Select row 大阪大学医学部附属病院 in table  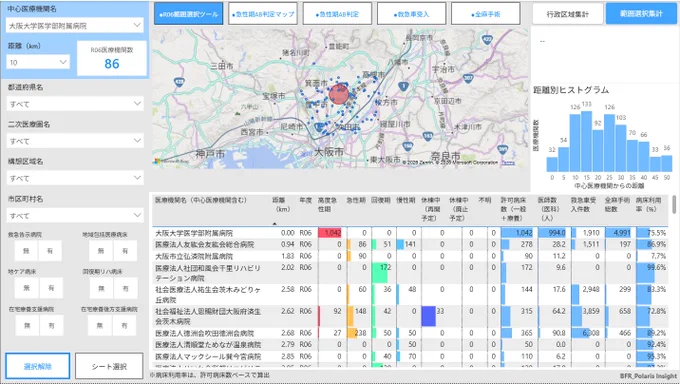[410, 233]
